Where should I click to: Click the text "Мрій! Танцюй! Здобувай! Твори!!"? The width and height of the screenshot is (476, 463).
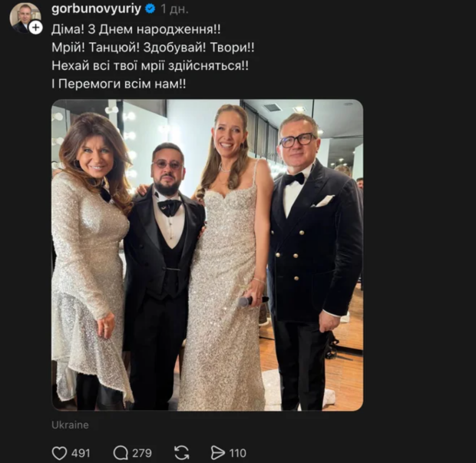[150, 47]
